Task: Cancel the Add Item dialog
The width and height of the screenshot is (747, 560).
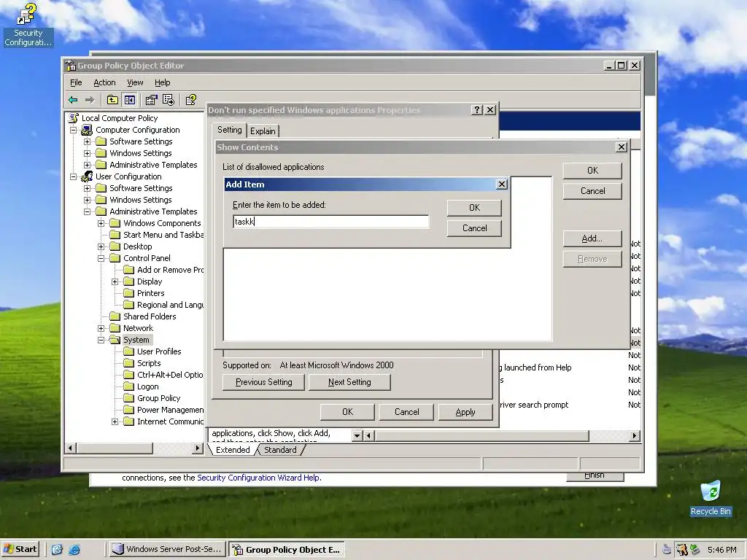Action: point(474,228)
